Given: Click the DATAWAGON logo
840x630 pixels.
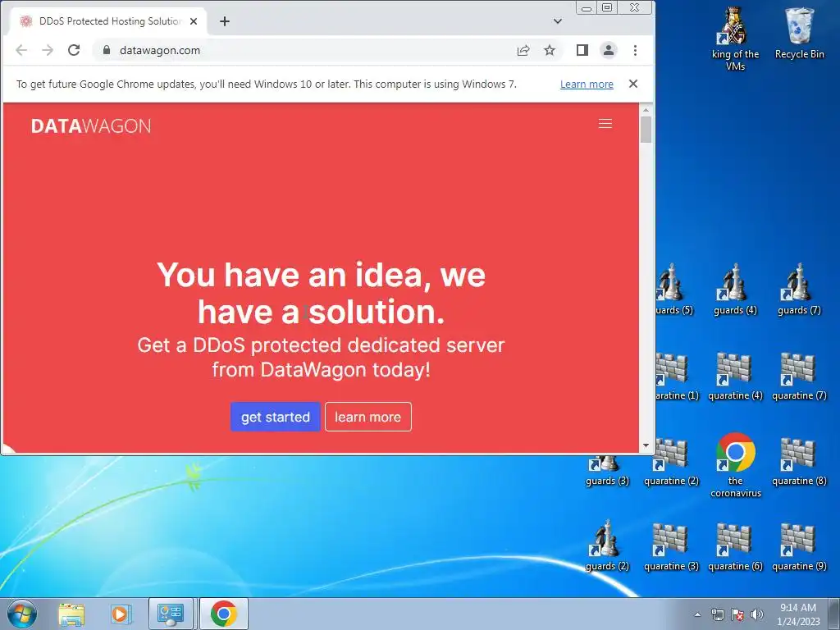Looking at the screenshot, I should 91,126.
